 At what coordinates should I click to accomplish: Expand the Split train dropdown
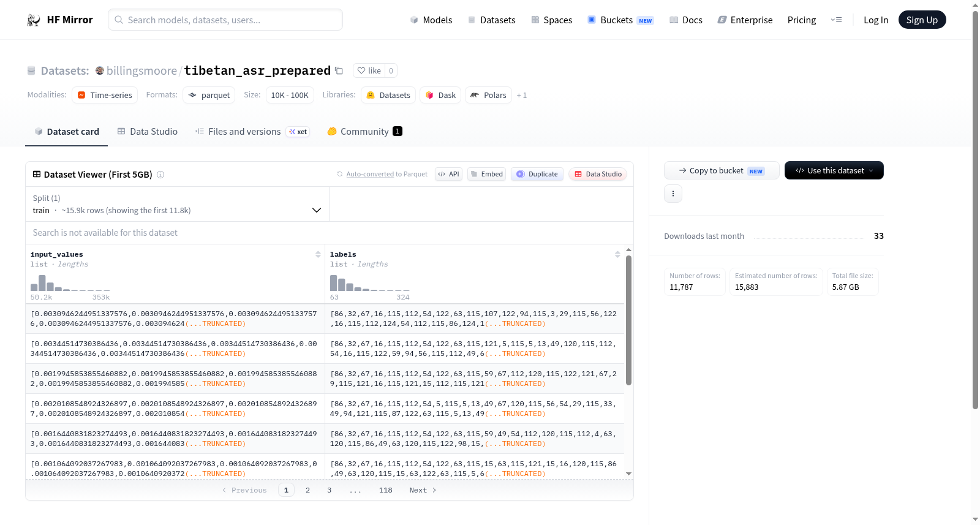coord(177,204)
